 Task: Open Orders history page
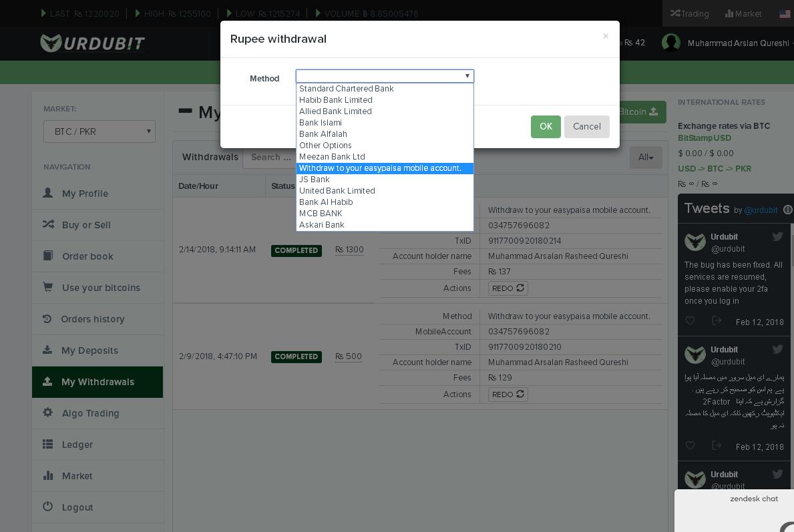click(93, 319)
